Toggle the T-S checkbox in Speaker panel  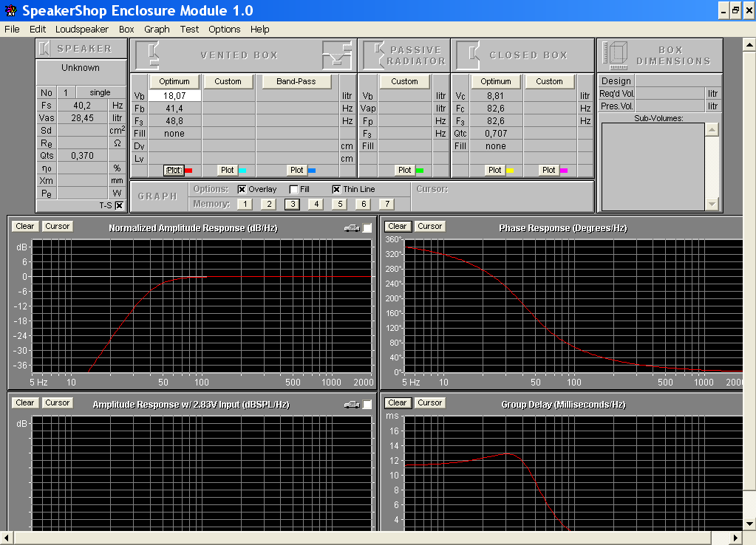click(x=119, y=205)
